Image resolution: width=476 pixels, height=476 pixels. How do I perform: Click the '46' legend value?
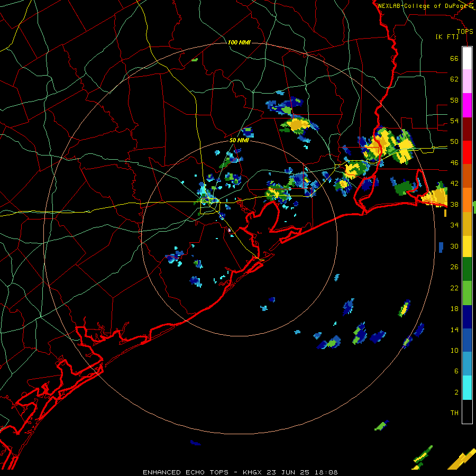pos(454,163)
